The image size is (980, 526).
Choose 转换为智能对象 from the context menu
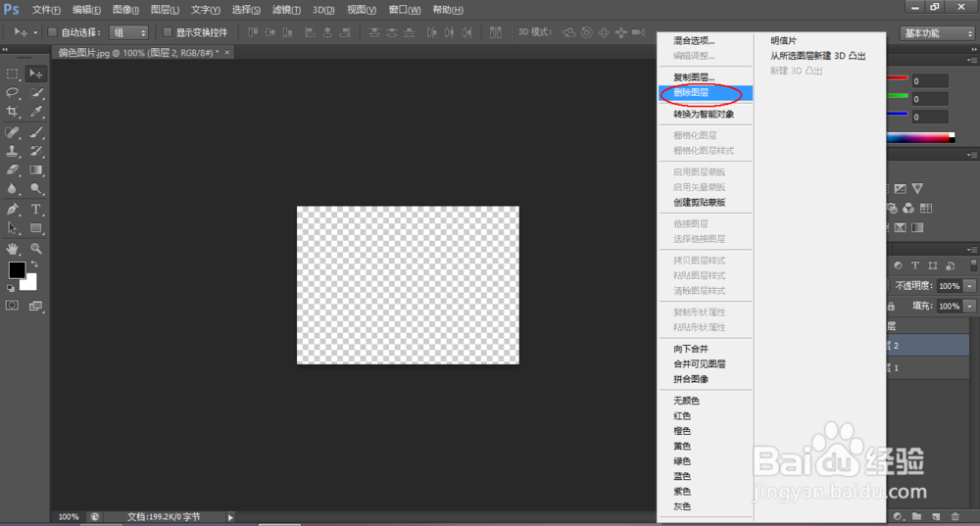tap(706, 115)
